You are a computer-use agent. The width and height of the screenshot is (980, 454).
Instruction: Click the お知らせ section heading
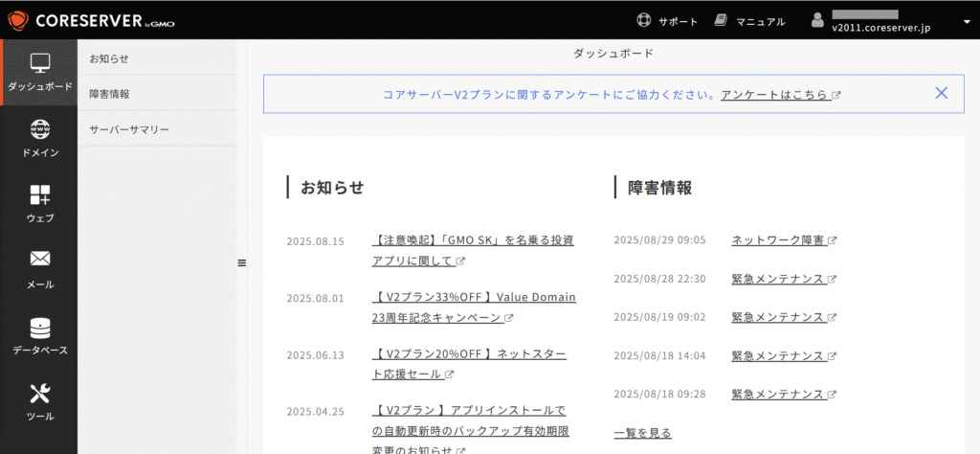coord(332,188)
